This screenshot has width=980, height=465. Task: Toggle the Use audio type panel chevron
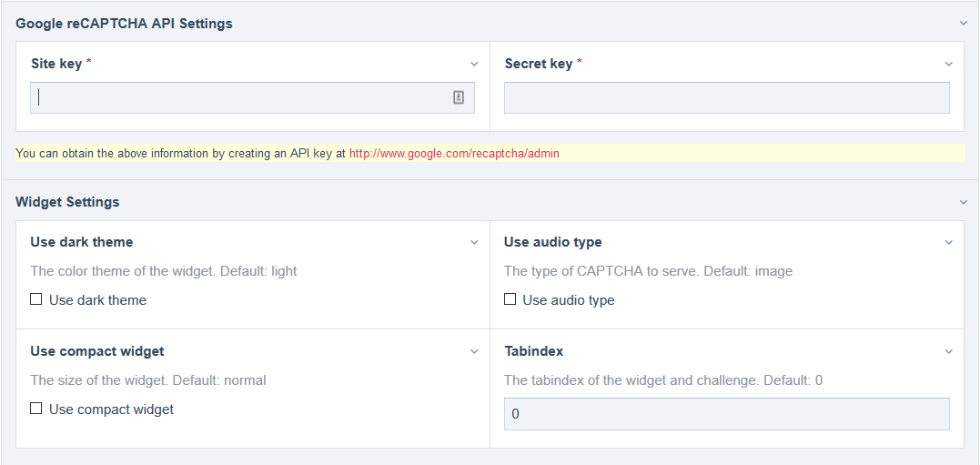coord(948,242)
